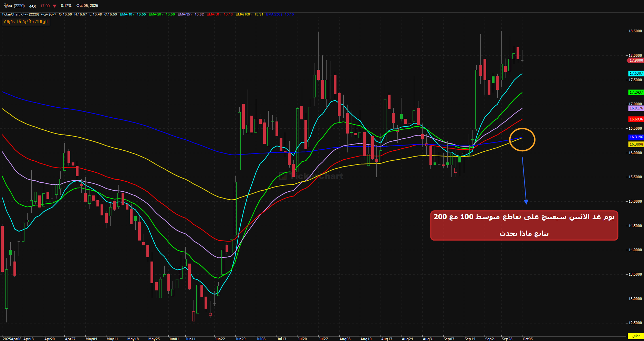
Task: Click the Oct05 date on time axis
Action: 528,339
